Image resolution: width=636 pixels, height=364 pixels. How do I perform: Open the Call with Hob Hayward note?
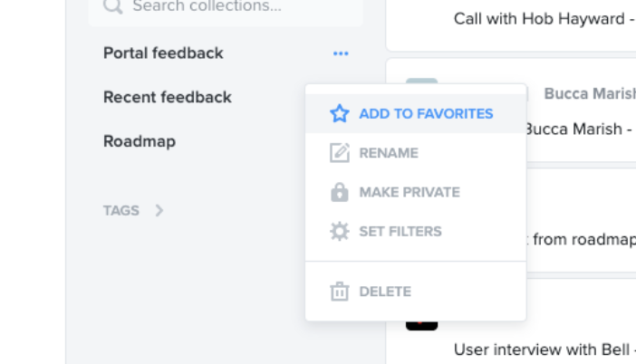click(544, 19)
